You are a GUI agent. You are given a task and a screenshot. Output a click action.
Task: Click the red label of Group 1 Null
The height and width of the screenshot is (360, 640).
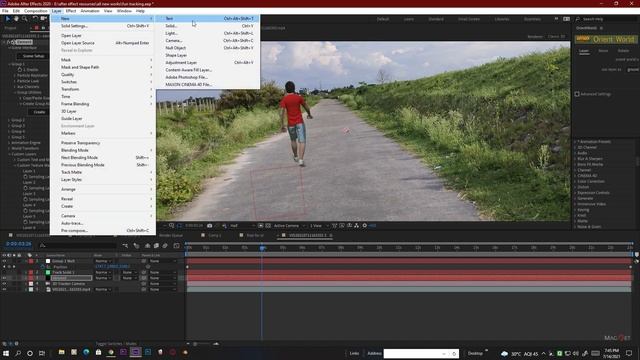pos(31,261)
